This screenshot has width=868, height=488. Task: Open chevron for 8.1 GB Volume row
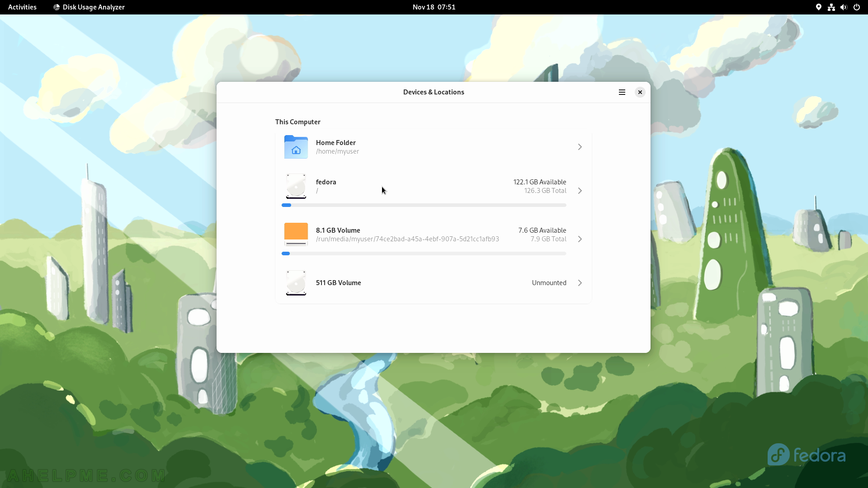580,239
